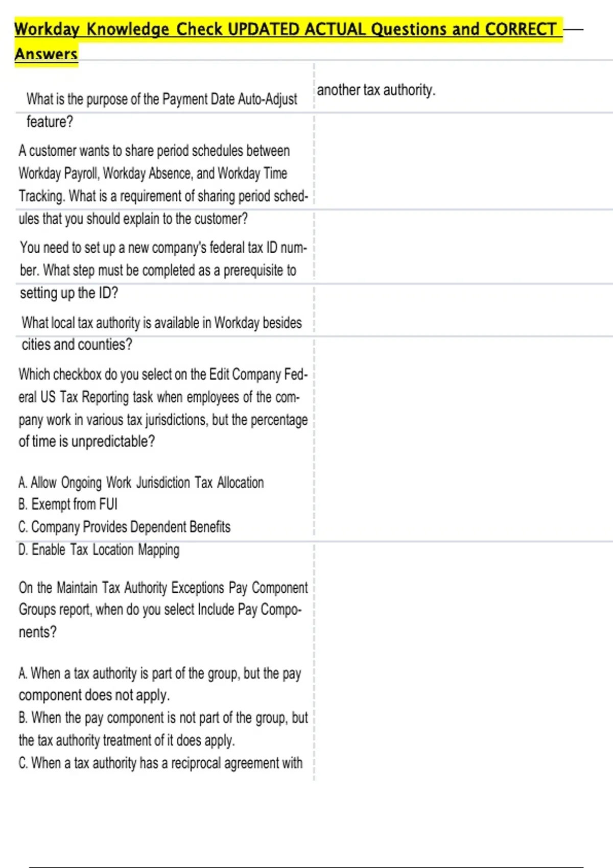The height and width of the screenshot is (868, 613).
Task: Pick answer C about reciprocal agreement
Action: click(x=160, y=763)
